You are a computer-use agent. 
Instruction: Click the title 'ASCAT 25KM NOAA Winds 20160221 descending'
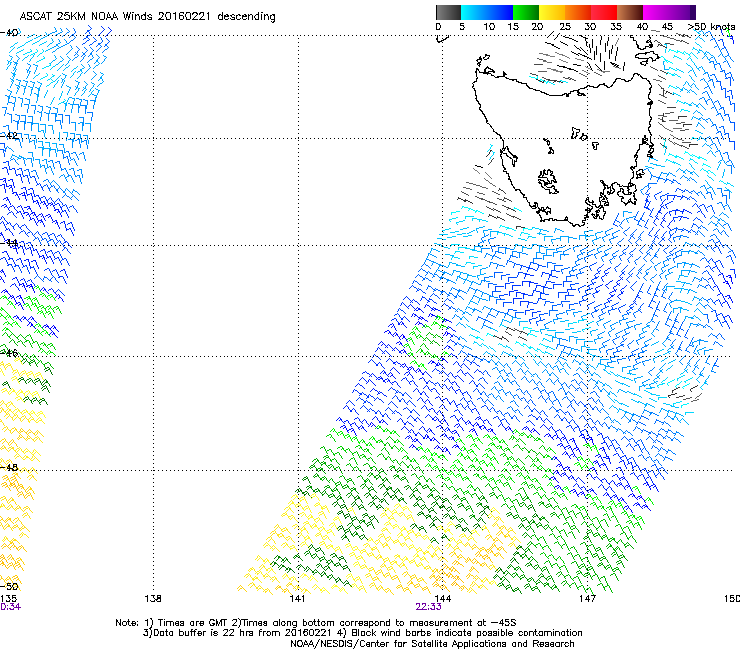click(147, 16)
